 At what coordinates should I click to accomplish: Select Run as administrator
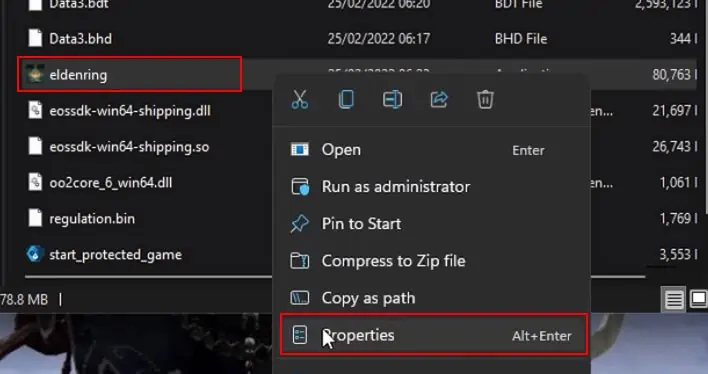click(x=433, y=187)
